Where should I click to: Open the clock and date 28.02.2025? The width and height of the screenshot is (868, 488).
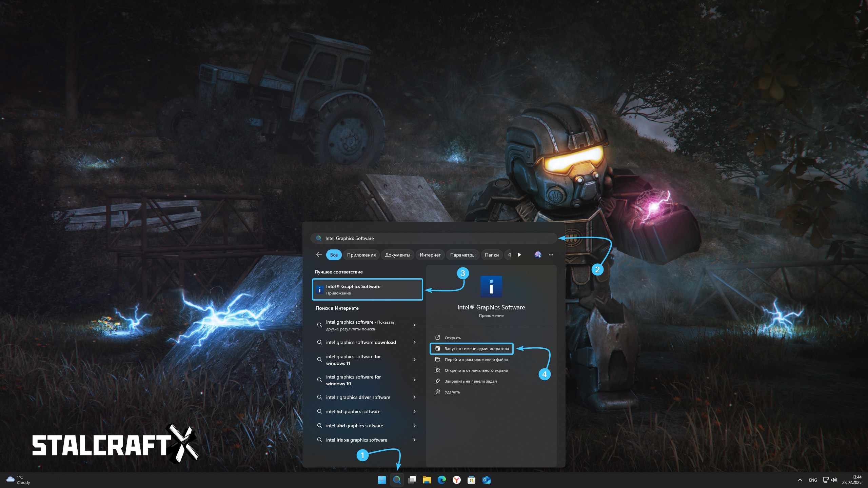(x=852, y=480)
